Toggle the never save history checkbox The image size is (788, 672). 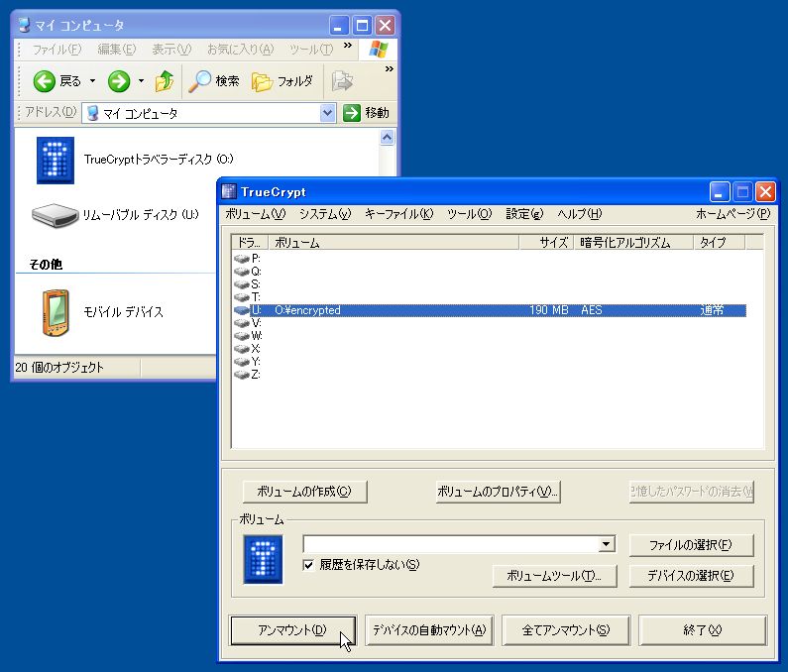(308, 565)
